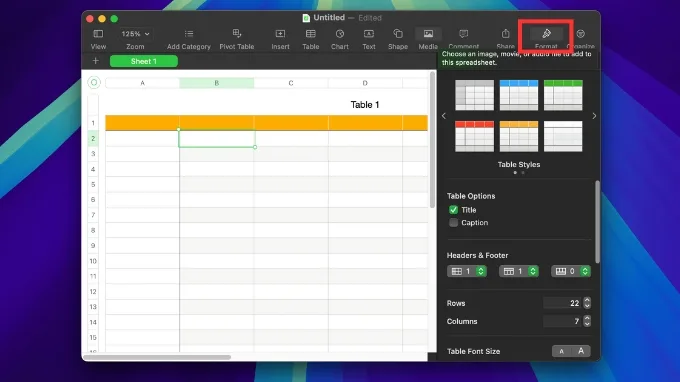Choose the plain white table style
The height and width of the screenshot is (382, 680).
[x=563, y=136]
